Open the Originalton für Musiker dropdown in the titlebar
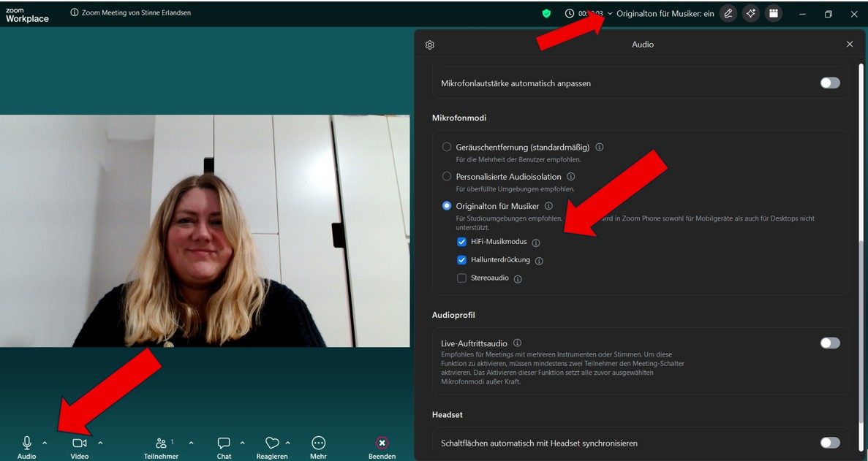868x461 pixels. (612, 12)
